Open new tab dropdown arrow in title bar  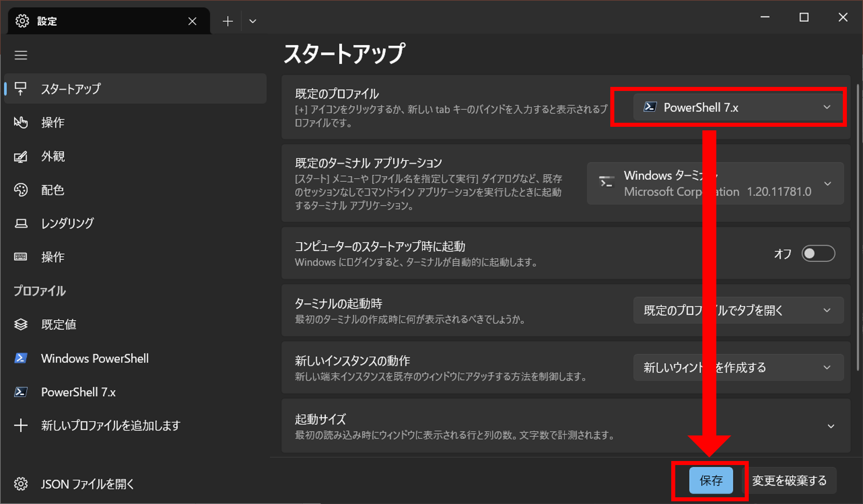(x=253, y=21)
